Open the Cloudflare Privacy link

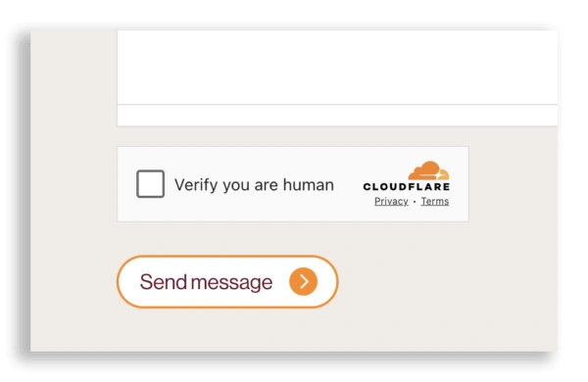click(391, 202)
